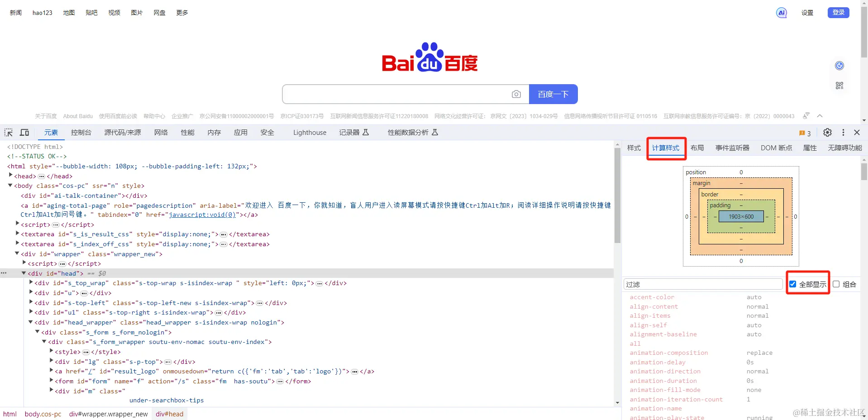Viewport: 868px width, 420px height.
Task: Click the accessibility icon in footer
Action: pos(806,116)
